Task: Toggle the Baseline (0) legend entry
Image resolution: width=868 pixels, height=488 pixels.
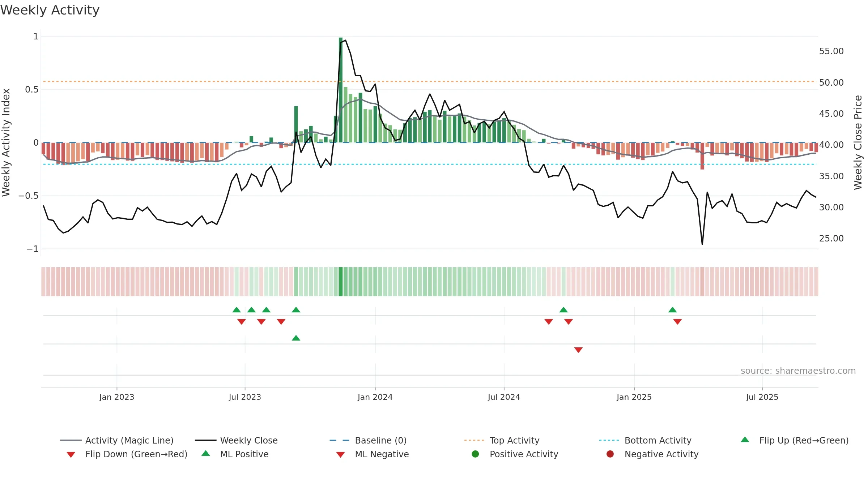Action: [x=368, y=440]
